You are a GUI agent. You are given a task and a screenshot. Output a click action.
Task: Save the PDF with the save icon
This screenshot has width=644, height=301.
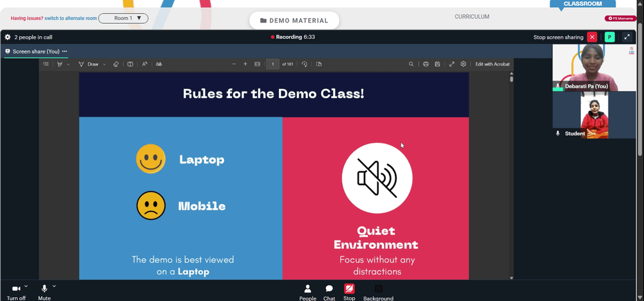[437, 64]
